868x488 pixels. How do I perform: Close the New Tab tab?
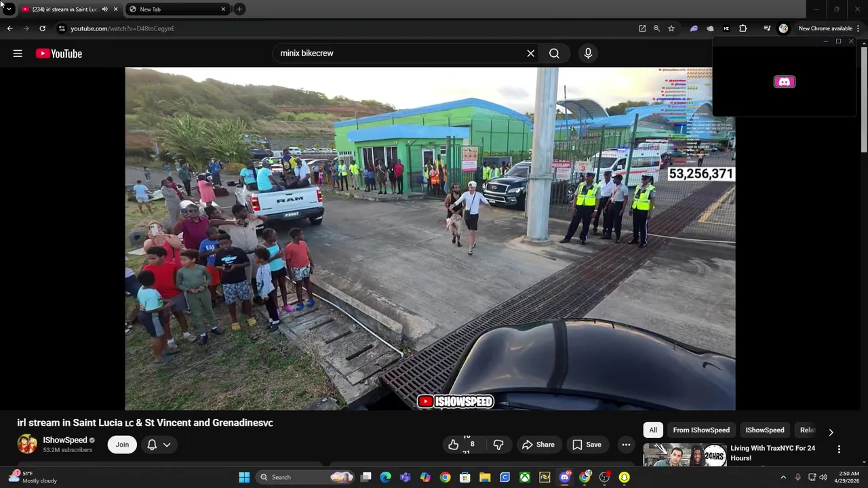tap(223, 9)
